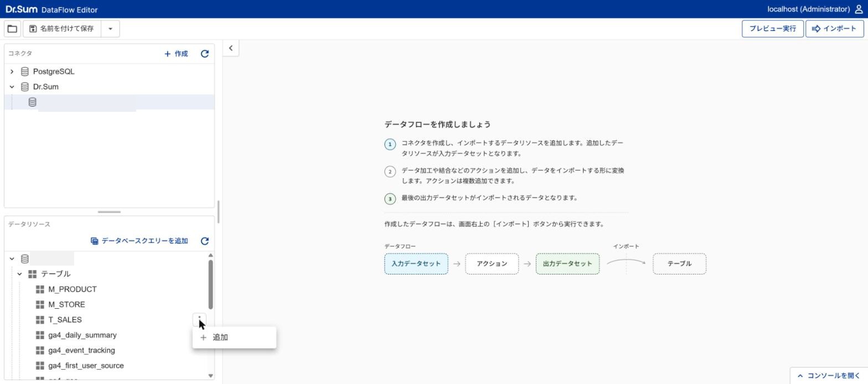Expand the PostgreSQL connector node
The image size is (868, 384).
[12, 71]
